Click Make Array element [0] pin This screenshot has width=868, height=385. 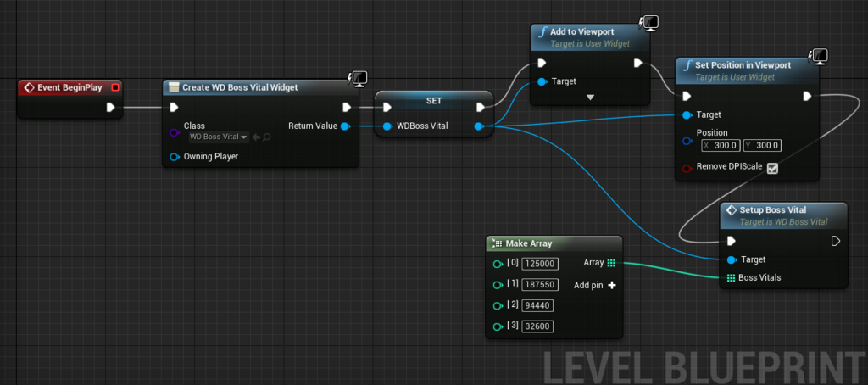tap(497, 264)
